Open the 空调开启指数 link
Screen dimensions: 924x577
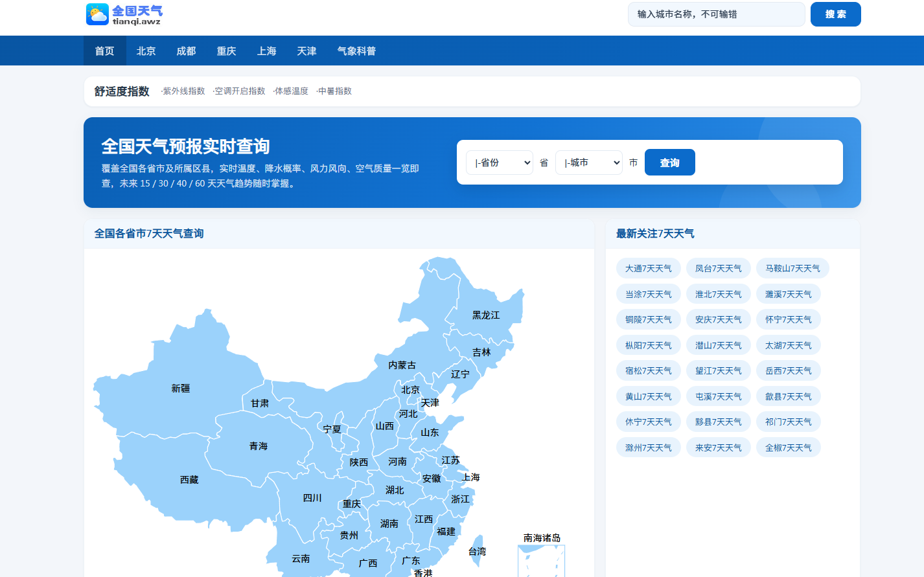[x=240, y=91]
